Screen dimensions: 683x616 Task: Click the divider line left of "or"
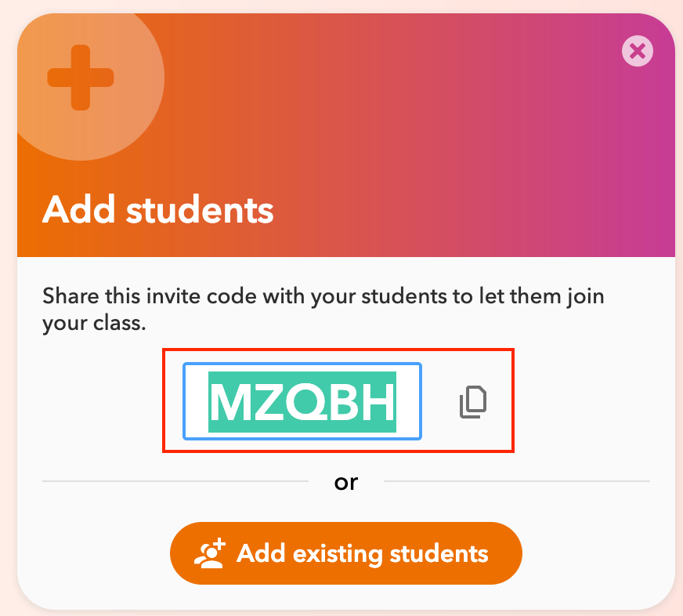(x=175, y=481)
